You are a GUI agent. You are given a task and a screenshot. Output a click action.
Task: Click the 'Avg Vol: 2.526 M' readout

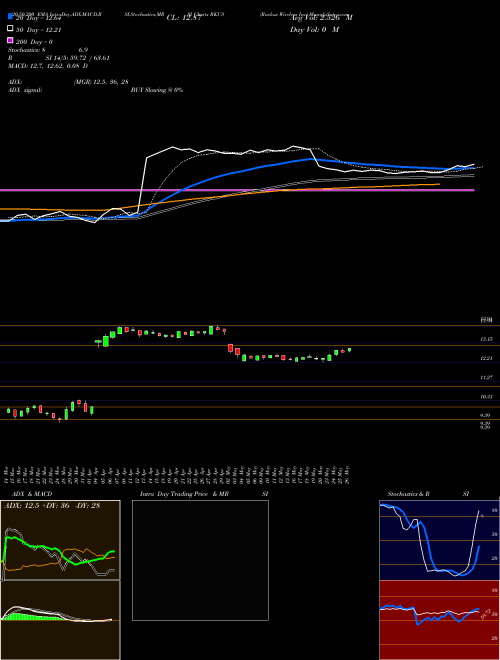tap(321, 18)
